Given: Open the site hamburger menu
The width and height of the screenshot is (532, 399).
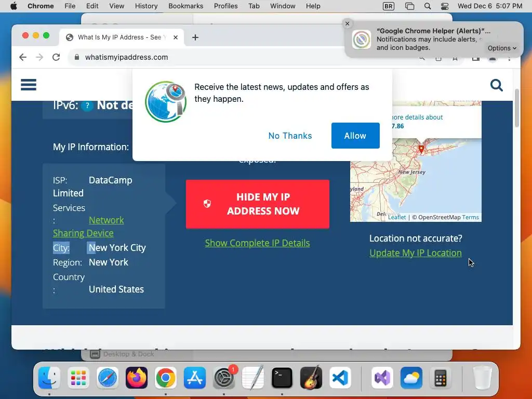Looking at the screenshot, I should [29, 85].
